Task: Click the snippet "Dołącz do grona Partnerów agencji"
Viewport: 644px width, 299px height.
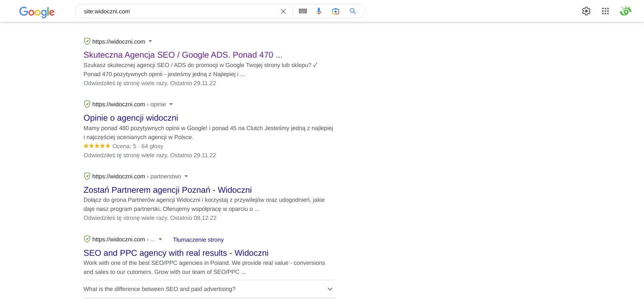Action: [204, 204]
